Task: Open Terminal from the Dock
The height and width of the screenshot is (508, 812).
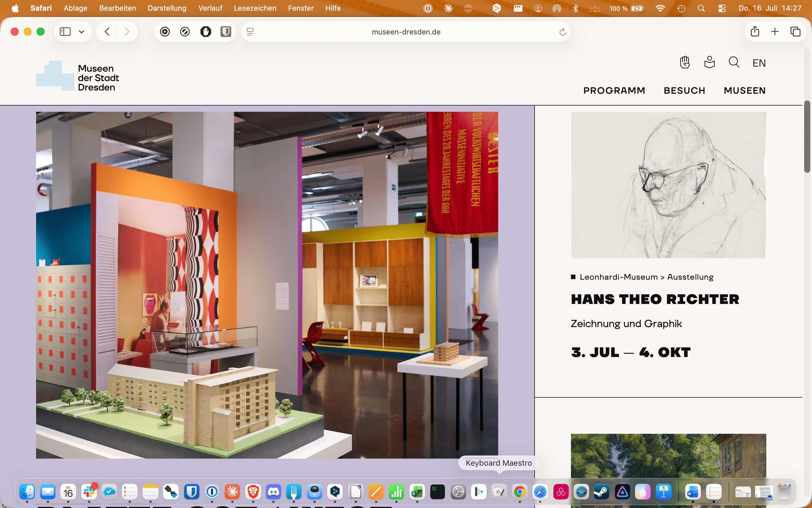Action: 438,492
